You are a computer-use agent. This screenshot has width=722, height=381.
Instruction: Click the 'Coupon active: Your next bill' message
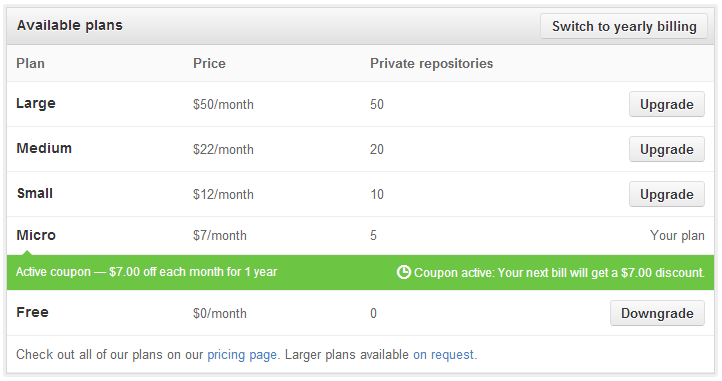pos(559,273)
